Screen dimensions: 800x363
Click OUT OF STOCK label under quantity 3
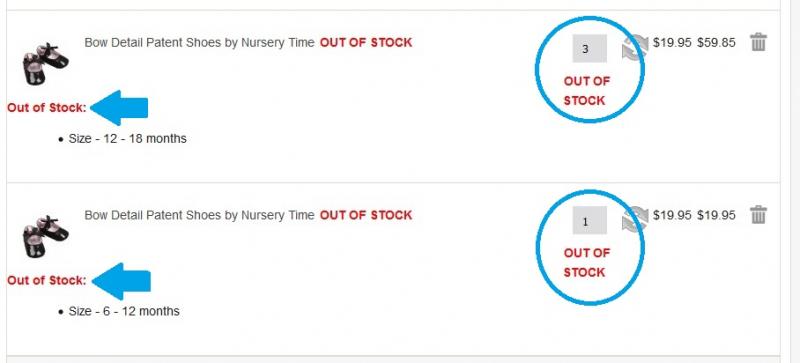coord(586,91)
